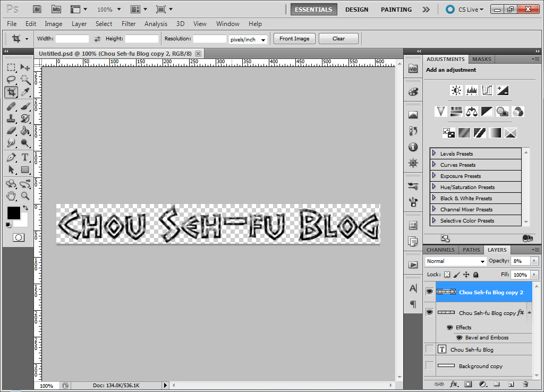This screenshot has height=392, width=544.
Task: Add a Curves adjustment
Action: tap(487, 90)
